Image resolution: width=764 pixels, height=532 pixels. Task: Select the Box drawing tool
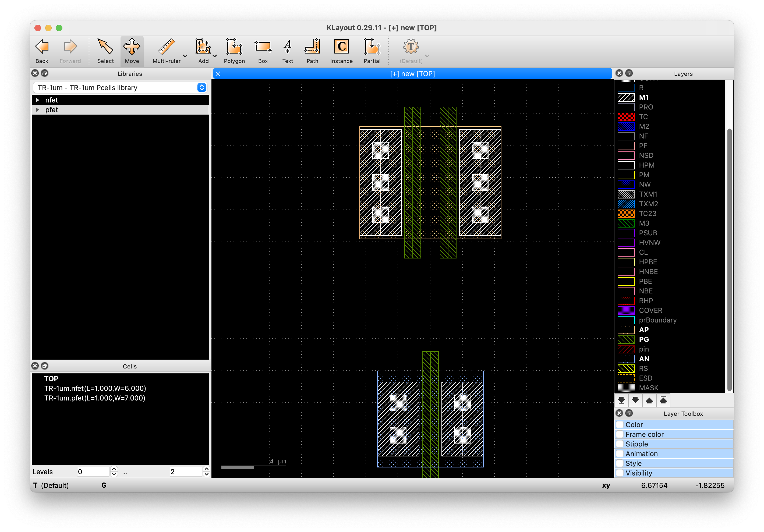pyautogui.click(x=262, y=51)
